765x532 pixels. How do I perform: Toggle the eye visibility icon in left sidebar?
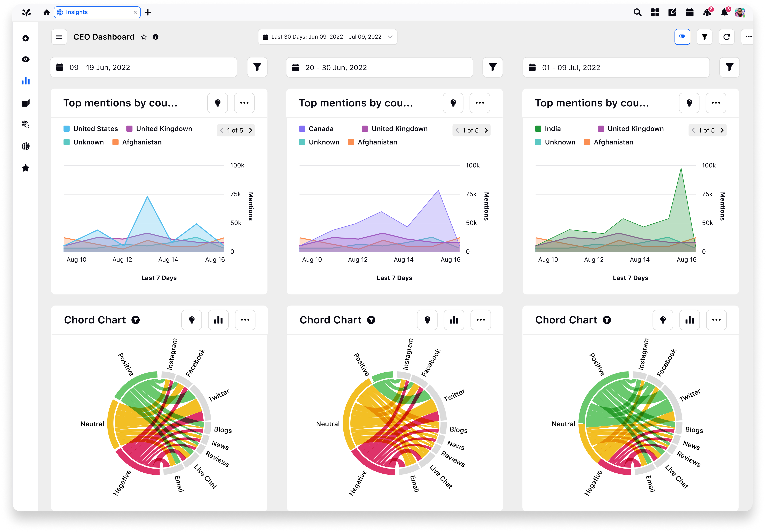pos(26,59)
